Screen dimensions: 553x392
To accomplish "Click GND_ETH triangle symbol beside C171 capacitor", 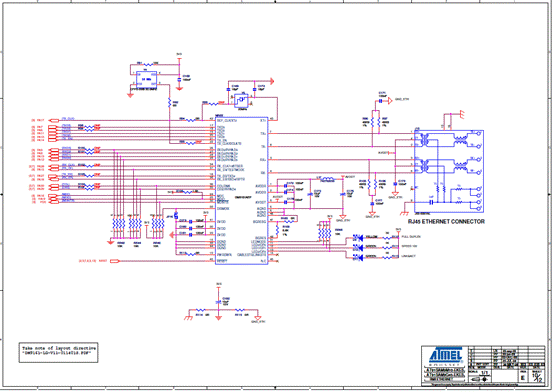I will pos(390,101).
